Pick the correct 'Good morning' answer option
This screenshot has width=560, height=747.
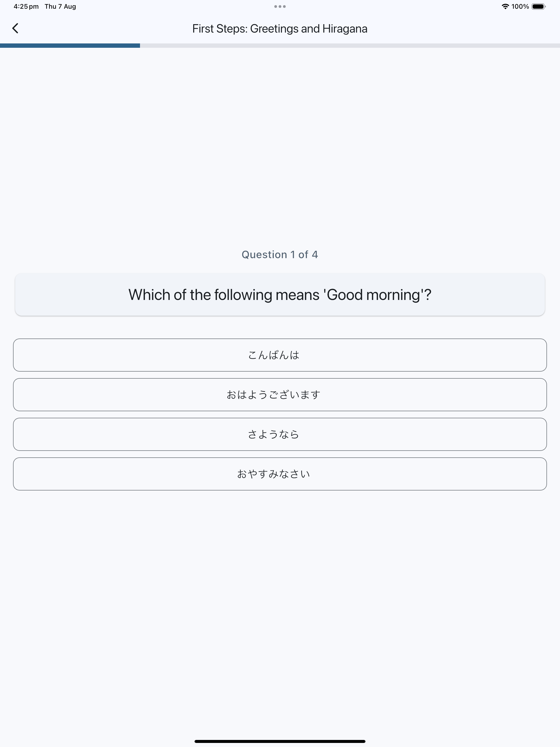280,394
